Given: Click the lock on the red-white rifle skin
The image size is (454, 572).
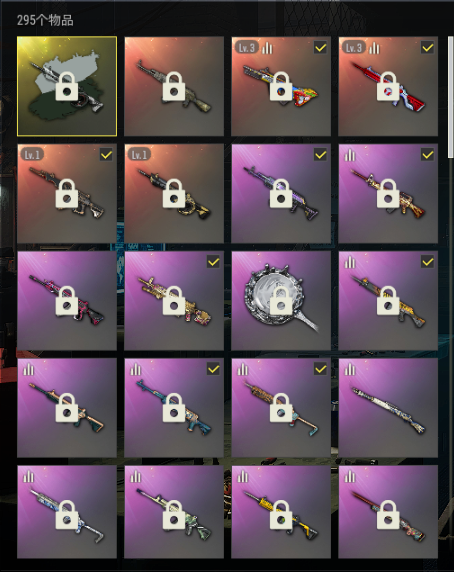Looking at the screenshot, I should pyautogui.click(x=388, y=86).
